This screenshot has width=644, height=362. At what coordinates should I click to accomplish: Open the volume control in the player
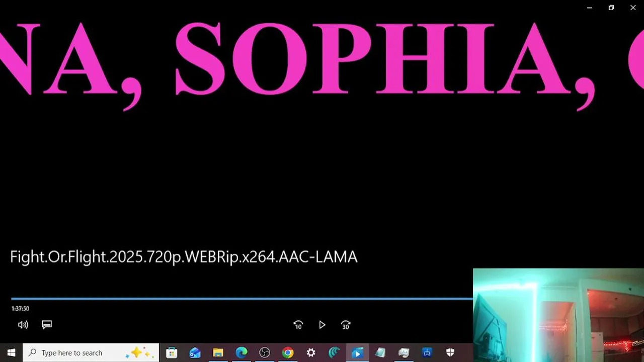tap(23, 325)
